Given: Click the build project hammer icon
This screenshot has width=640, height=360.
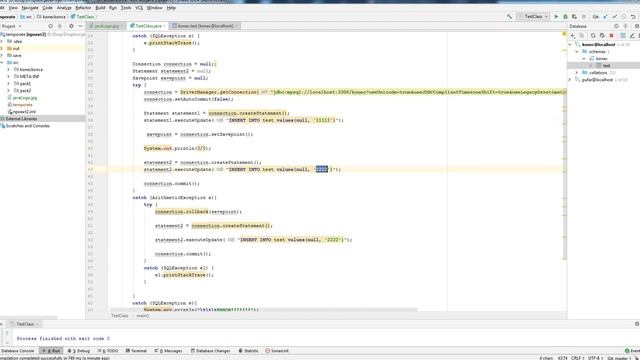Looking at the screenshot, I should click(509, 17).
